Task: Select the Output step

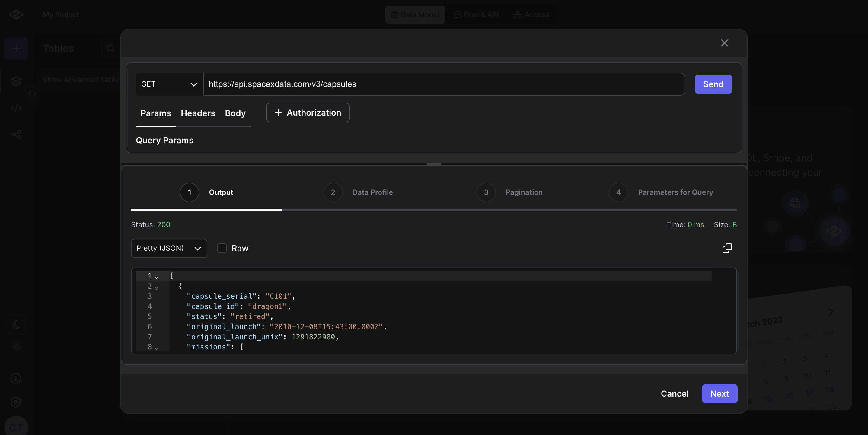Action: tap(206, 192)
